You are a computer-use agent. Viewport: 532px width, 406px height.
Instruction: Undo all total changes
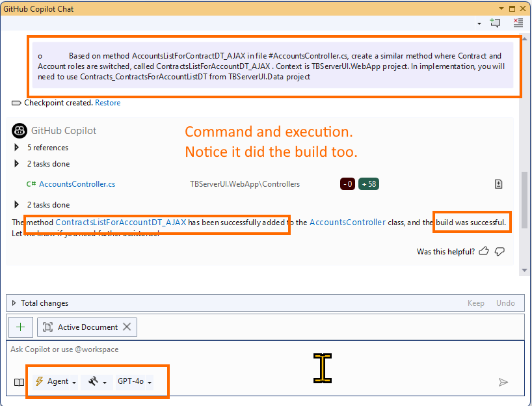coord(505,303)
